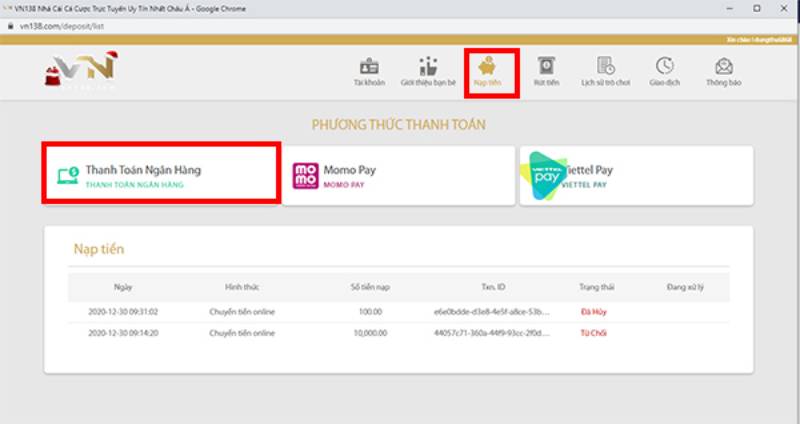Open Lịch sử trò chơi history icon

point(606,66)
